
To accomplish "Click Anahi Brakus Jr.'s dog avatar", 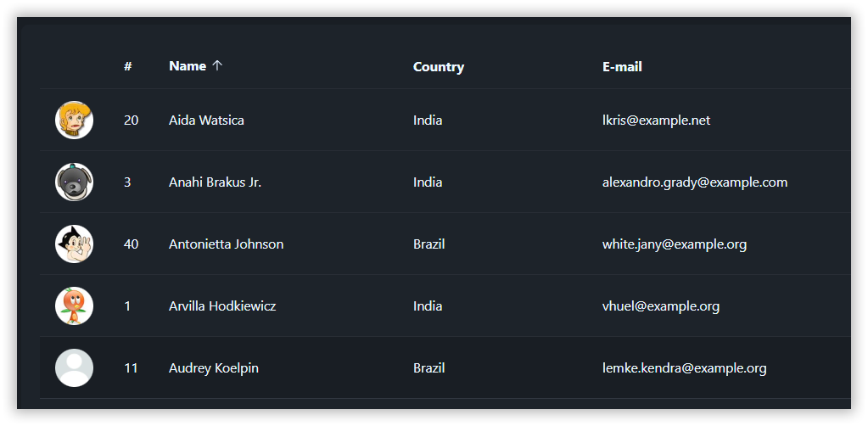I will 75,182.
